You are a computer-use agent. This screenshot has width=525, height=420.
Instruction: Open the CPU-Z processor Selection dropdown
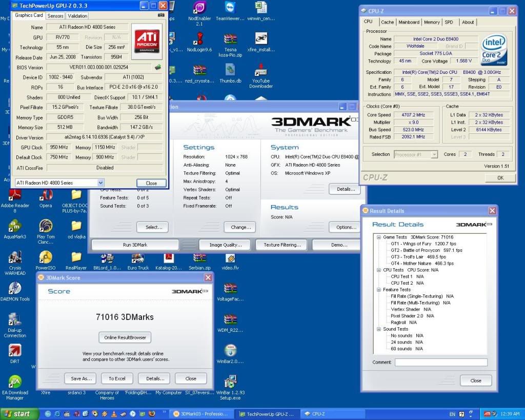tap(434, 154)
